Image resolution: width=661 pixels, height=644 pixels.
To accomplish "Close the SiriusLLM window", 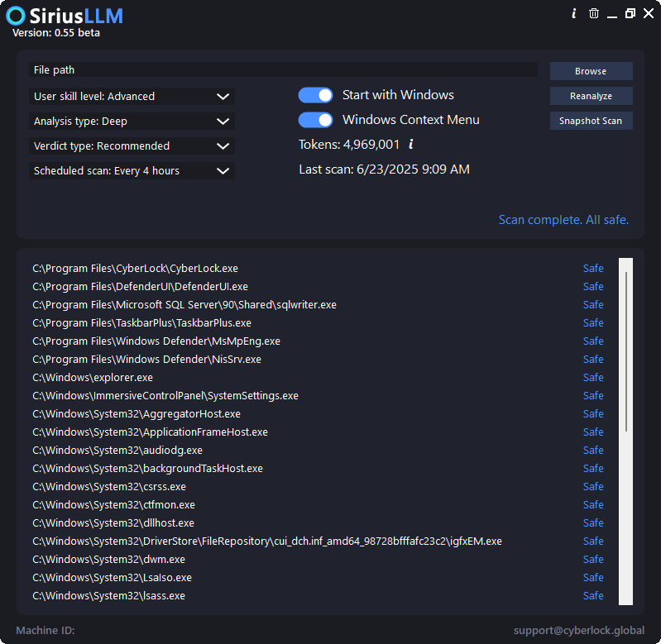I will (x=649, y=13).
